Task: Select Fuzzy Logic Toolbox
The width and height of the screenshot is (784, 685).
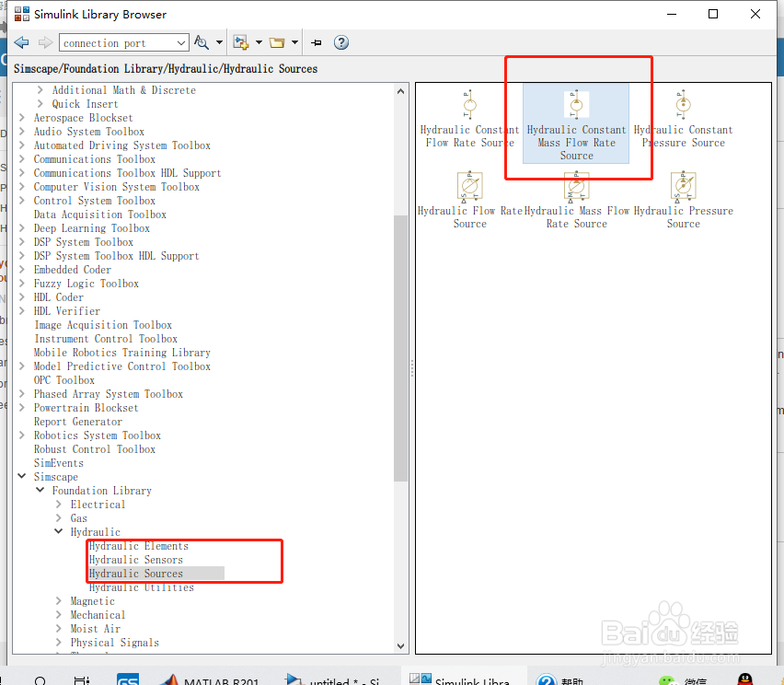Action: pyautogui.click(x=86, y=284)
